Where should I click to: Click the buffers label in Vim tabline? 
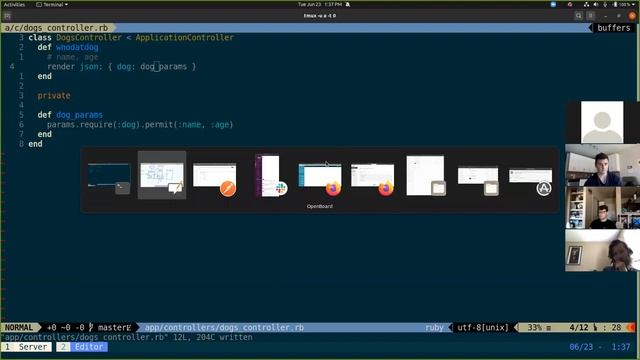(x=613, y=28)
